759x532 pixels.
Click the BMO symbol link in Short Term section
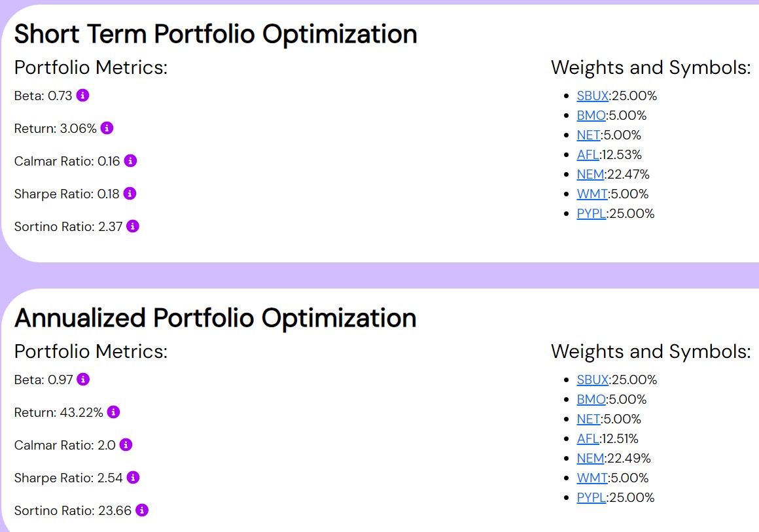[x=591, y=116]
